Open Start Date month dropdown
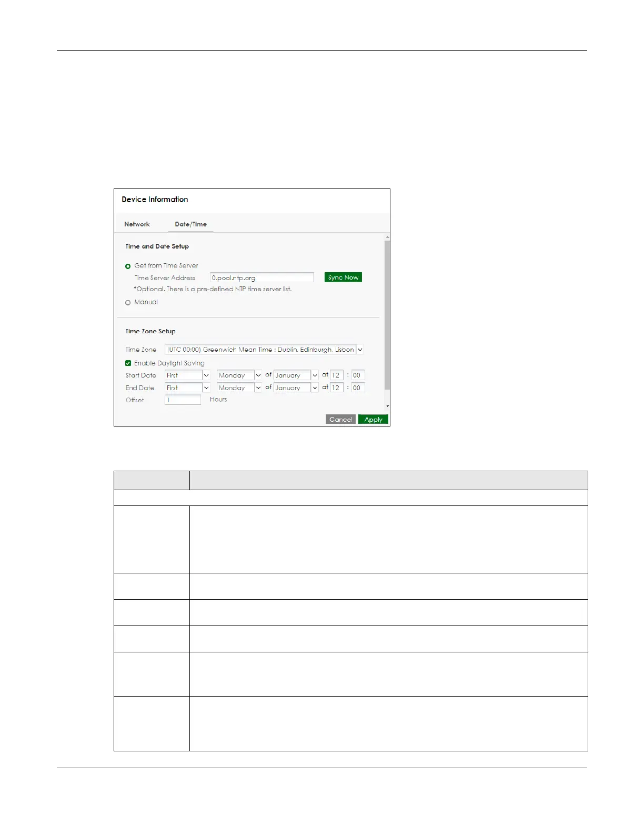The width and height of the screenshot is (644, 834). point(296,375)
